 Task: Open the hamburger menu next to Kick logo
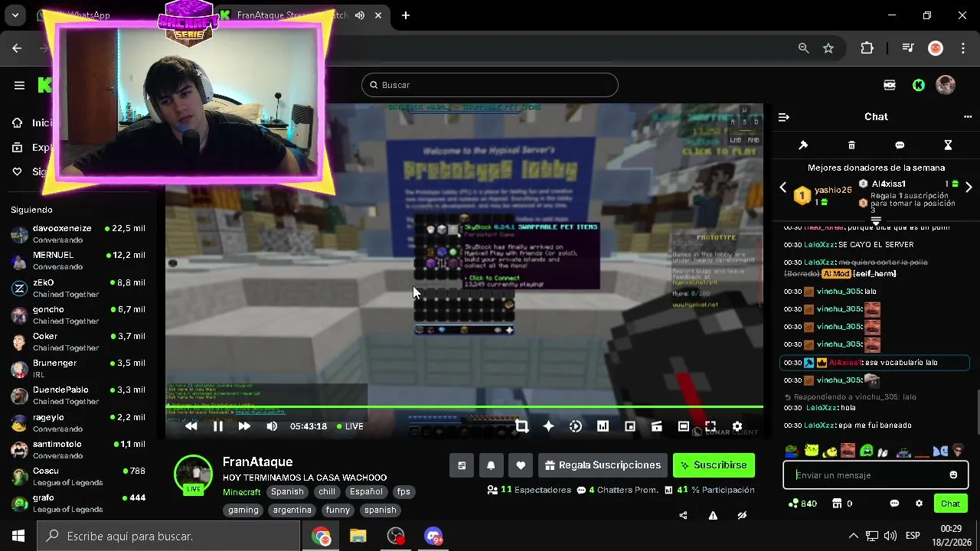tap(19, 85)
